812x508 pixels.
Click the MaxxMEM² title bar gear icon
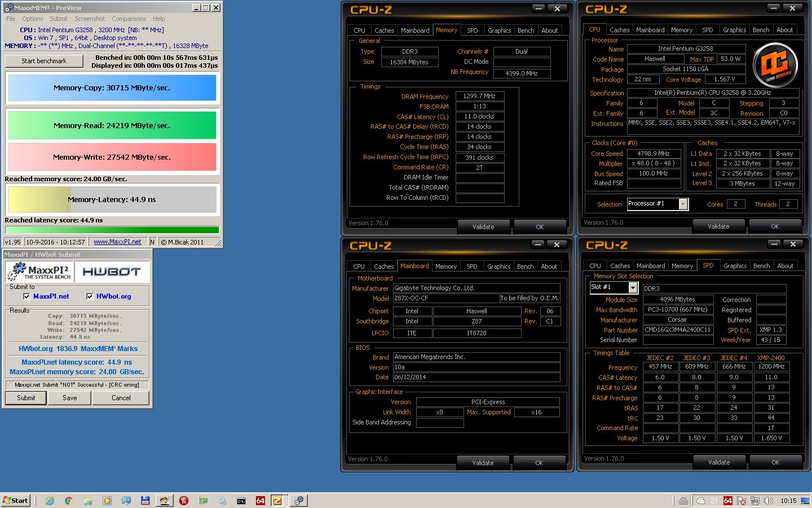coord(8,8)
